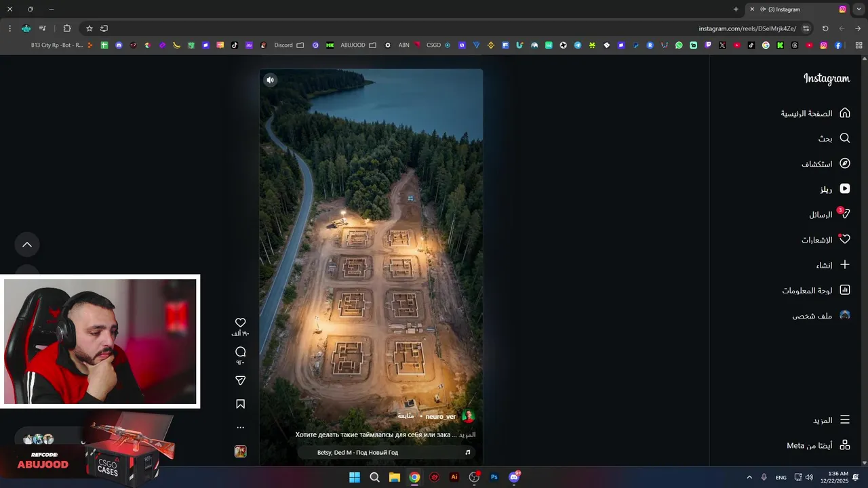Viewport: 868px width, 488px height.
Task: Open the Binance bookmark icon
Action: coord(490,45)
